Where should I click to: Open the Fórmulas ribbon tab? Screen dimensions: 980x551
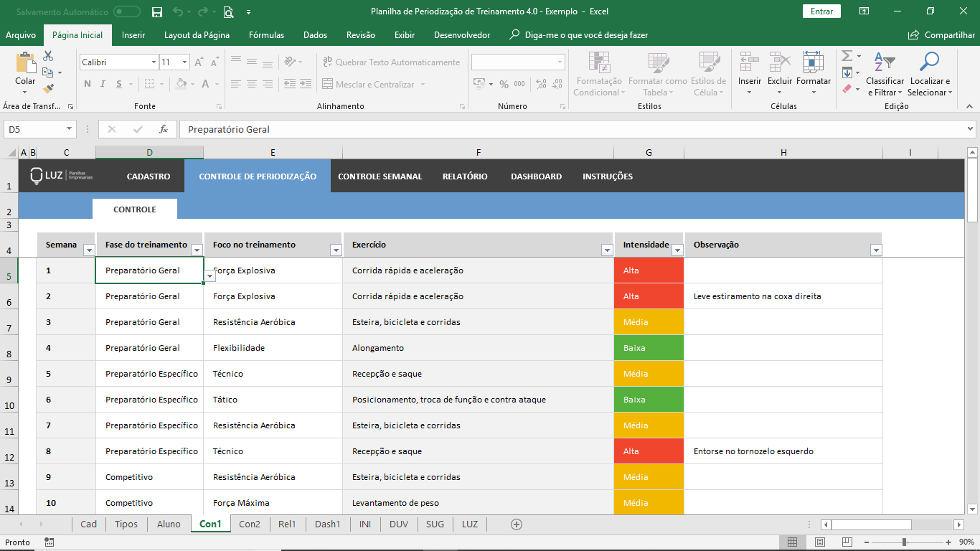[266, 35]
